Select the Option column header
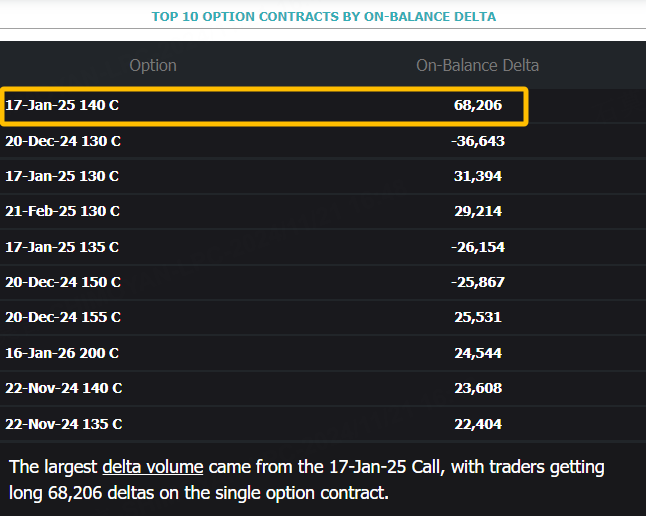This screenshot has height=516, width=646. 153,65
